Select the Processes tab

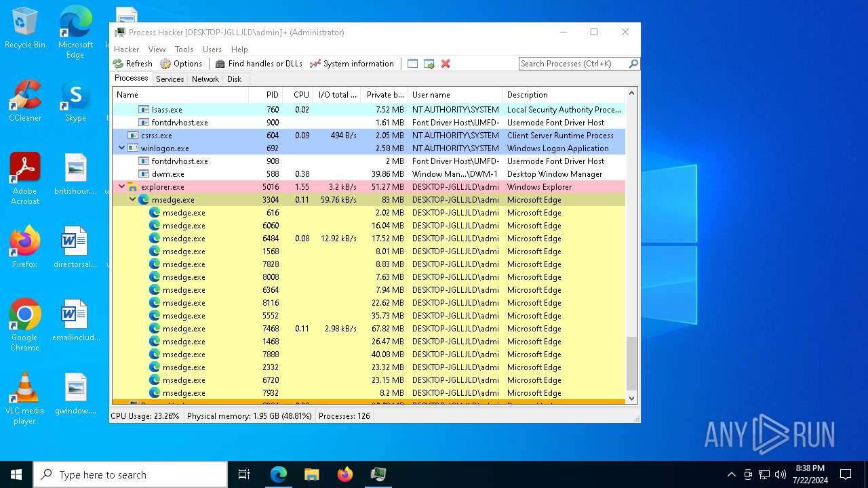click(132, 79)
